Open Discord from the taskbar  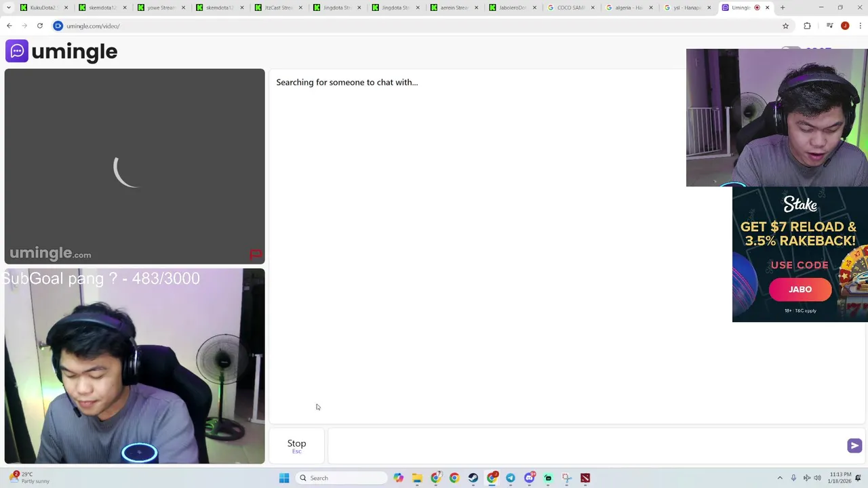click(x=530, y=478)
